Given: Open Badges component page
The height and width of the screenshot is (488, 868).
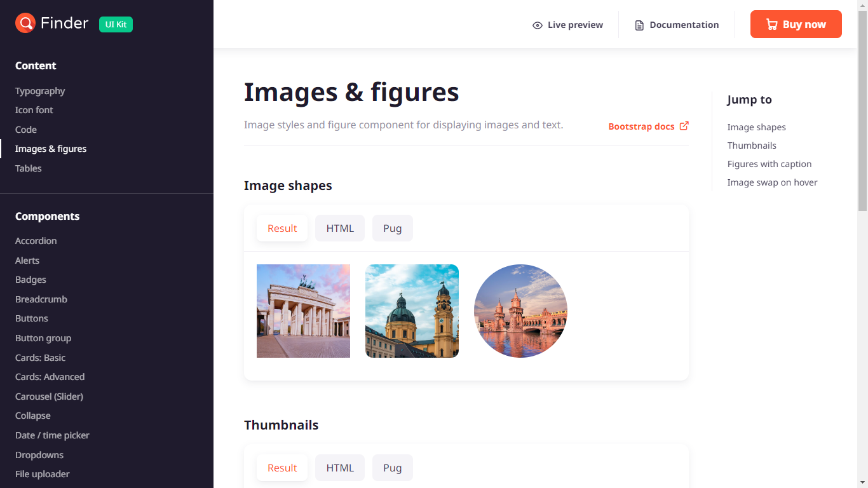Looking at the screenshot, I should (x=31, y=280).
